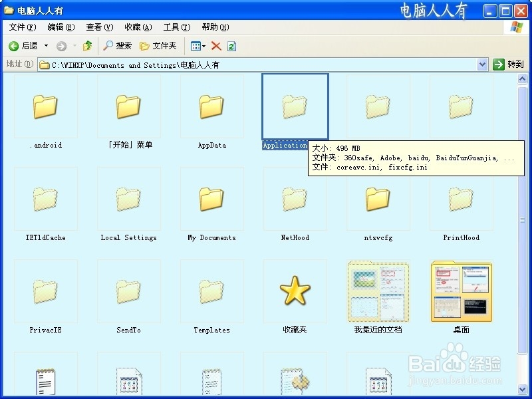Select the ntsvcfg folder icon
This screenshot has width=532, height=399.
pyautogui.click(x=378, y=199)
